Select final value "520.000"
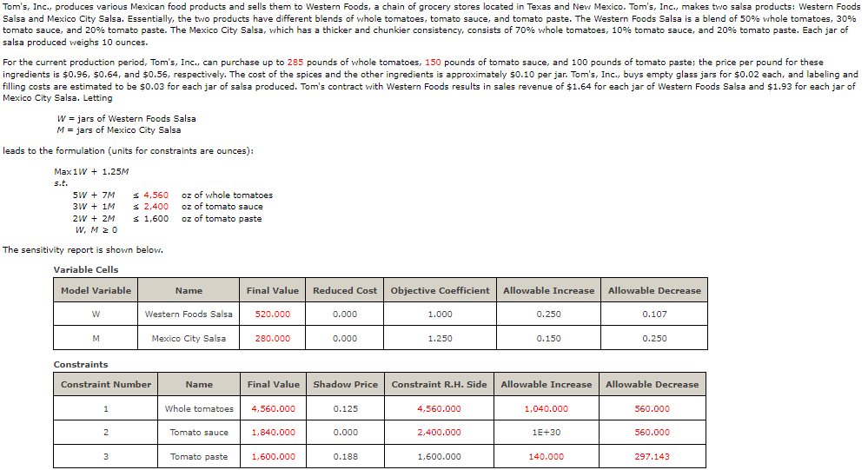 (272, 314)
